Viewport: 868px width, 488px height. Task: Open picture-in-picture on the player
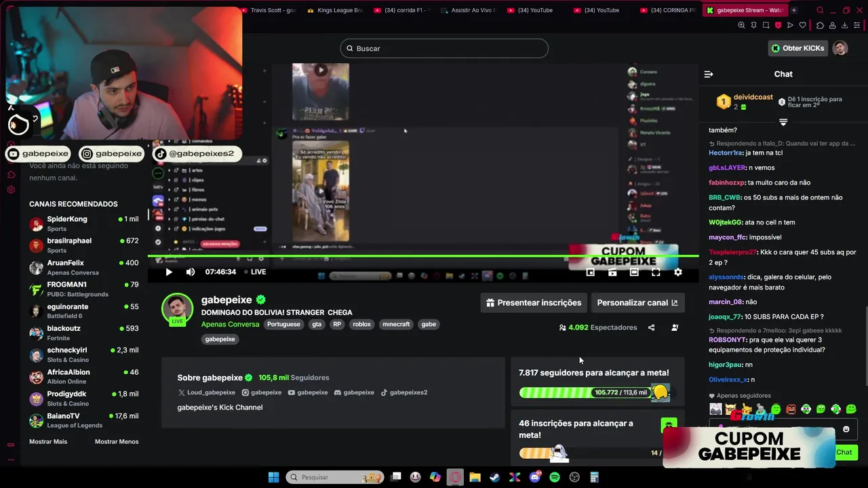pyautogui.click(x=591, y=272)
